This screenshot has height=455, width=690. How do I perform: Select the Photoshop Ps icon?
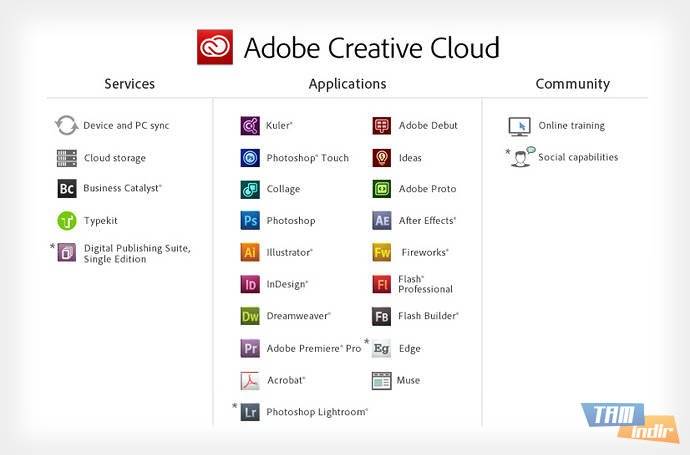click(250, 221)
